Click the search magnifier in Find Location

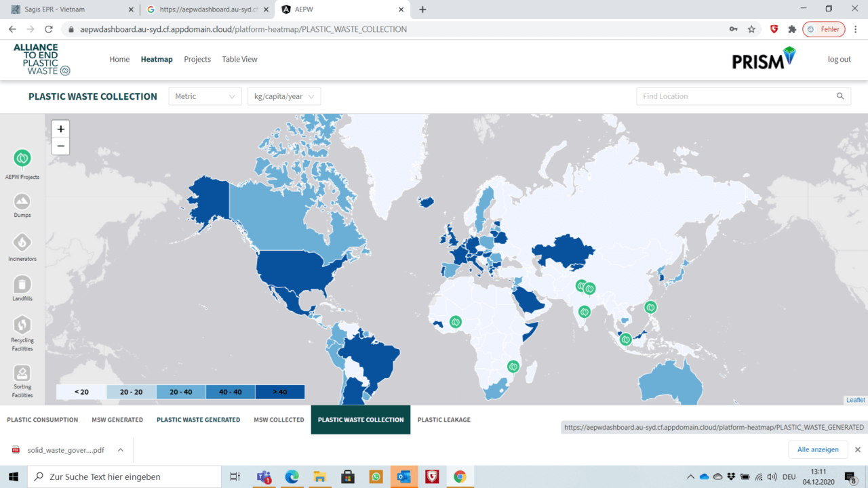tap(840, 96)
